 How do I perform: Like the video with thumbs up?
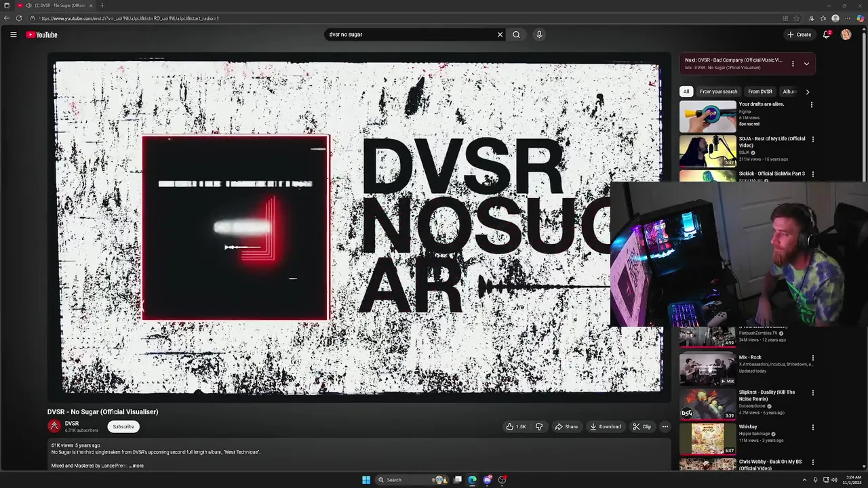[516, 426]
